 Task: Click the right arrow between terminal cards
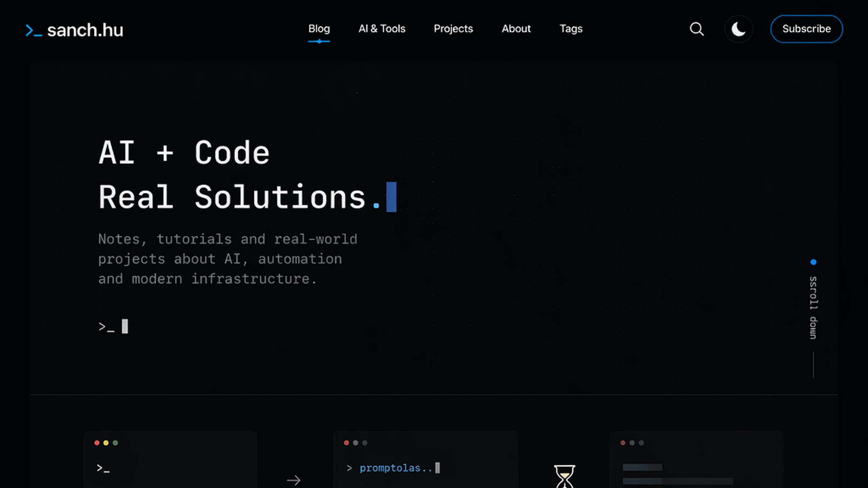point(293,480)
